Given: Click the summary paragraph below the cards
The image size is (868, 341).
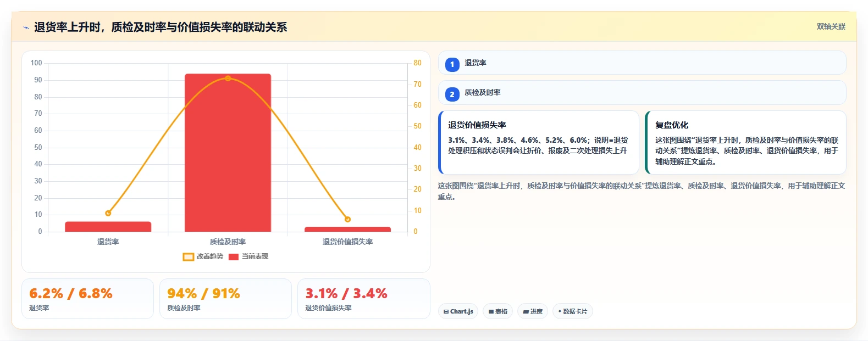Looking at the screenshot, I should click(642, 191).
